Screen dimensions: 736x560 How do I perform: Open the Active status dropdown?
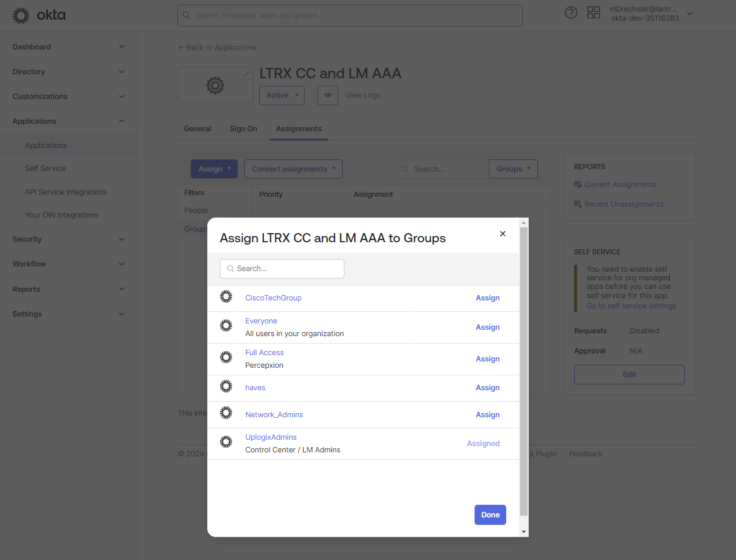pos(282,96)
